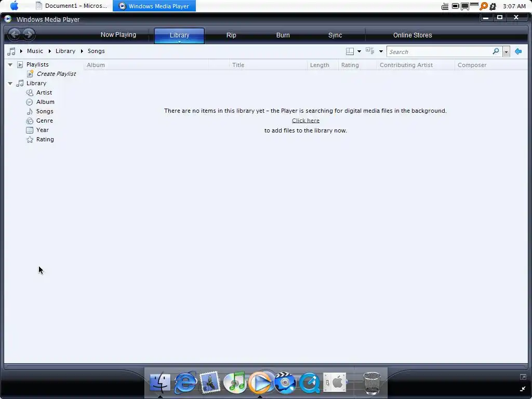Open the Trash can in the dock
532x399 pixels.
coord(372,383)
